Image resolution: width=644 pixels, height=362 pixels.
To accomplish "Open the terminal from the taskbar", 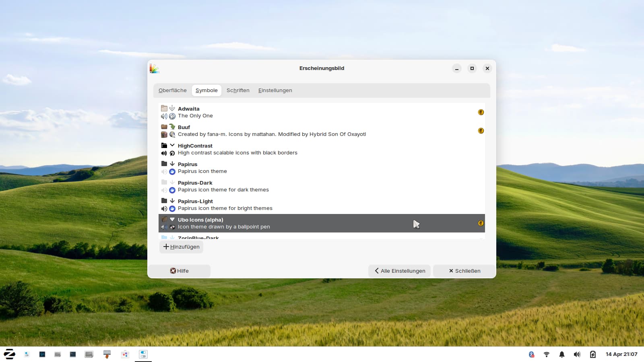I will click(x=73, y=354).
